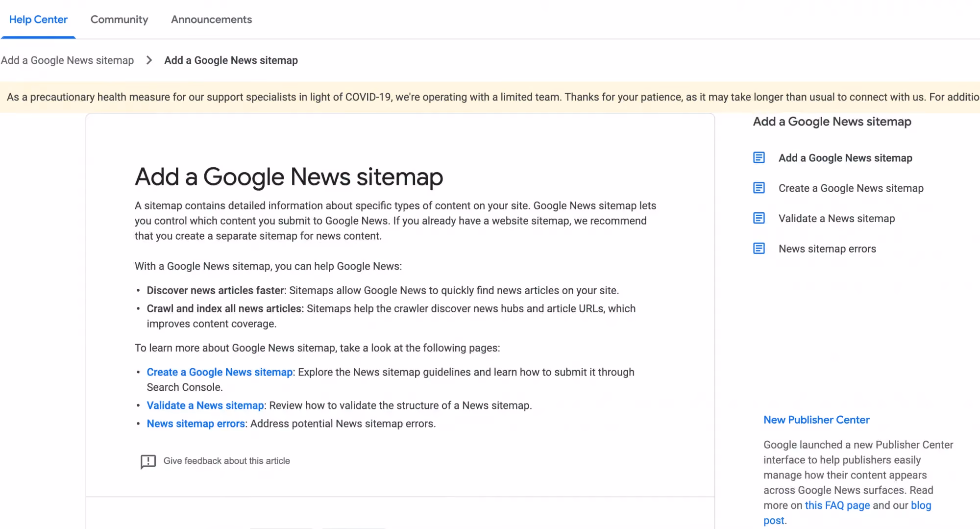Screen dimensions: 980x529
Task: Give feedback about this article
Action: pyautogui.click(x=226, y=461)
